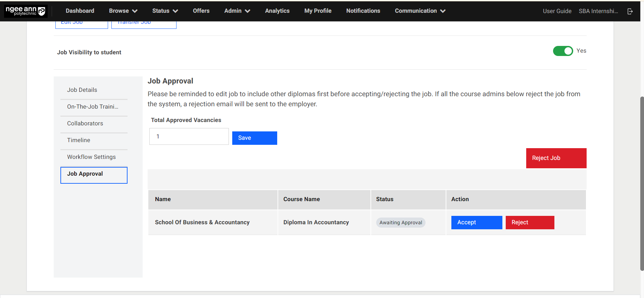Toggle Job Visibility to student switch

(563, 51)
